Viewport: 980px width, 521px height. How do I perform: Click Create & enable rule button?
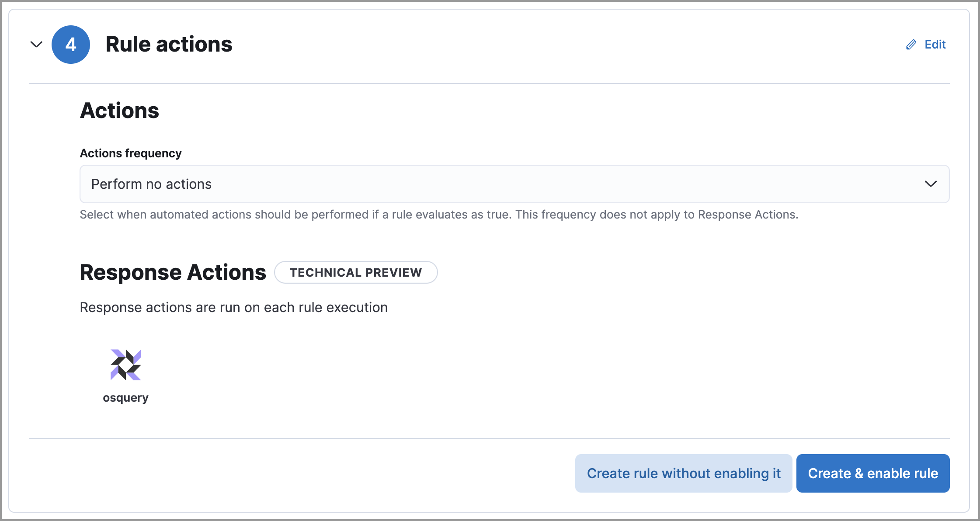pyautogui.click(x=873, y=473)
